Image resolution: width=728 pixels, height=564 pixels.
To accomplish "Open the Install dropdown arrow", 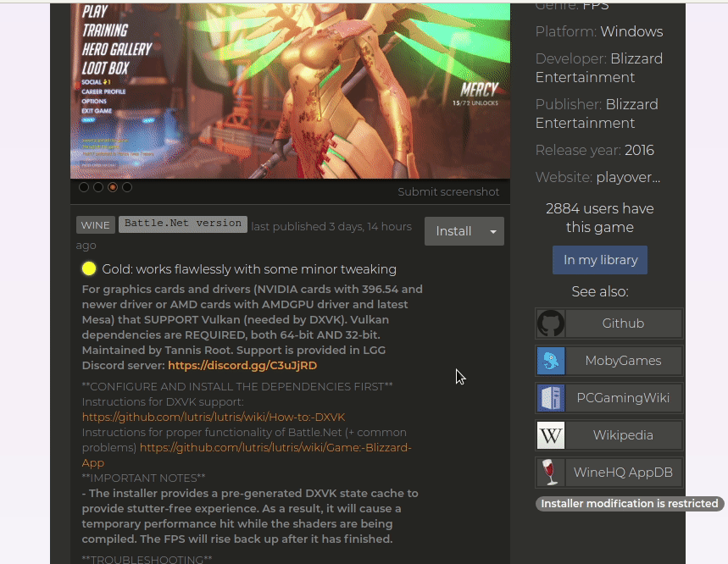I will (x=493, y=231).
